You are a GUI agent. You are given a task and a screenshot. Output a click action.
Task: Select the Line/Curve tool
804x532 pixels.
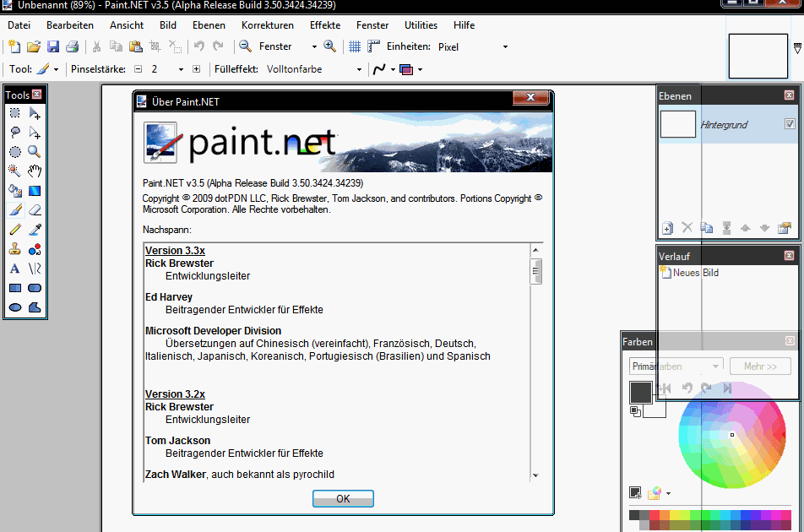point(35,269)
